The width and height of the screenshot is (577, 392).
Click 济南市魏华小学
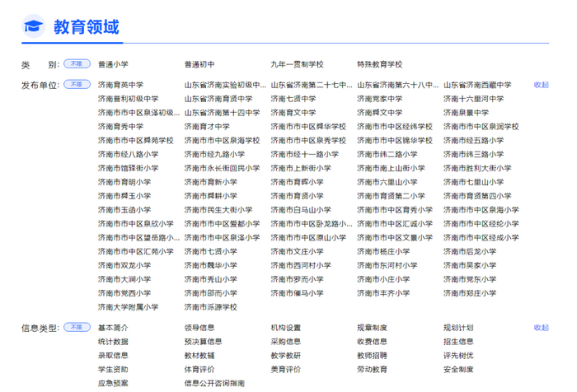[211, 265]
